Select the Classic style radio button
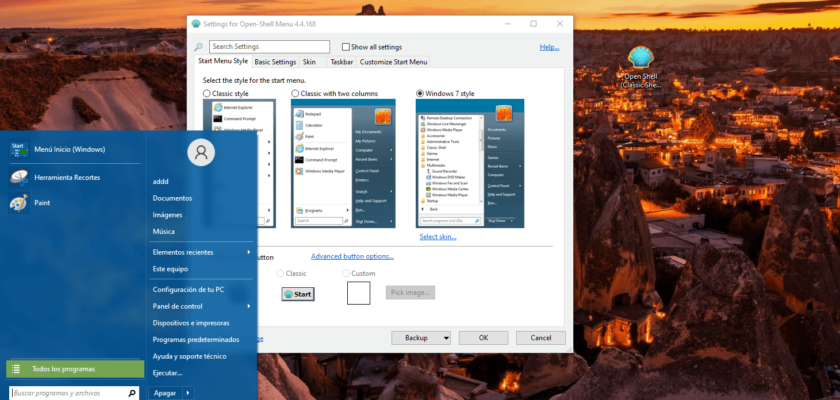Viewport: 840px width, 400px height. (207, 93)
